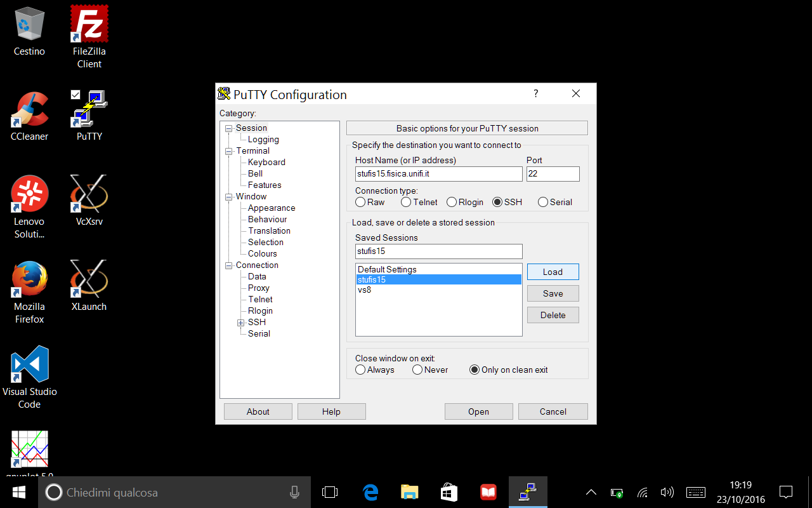Image resolution: width=812 pixels, height=508 pixels.
Task: Open the Translation category
Action: point(269,231)
